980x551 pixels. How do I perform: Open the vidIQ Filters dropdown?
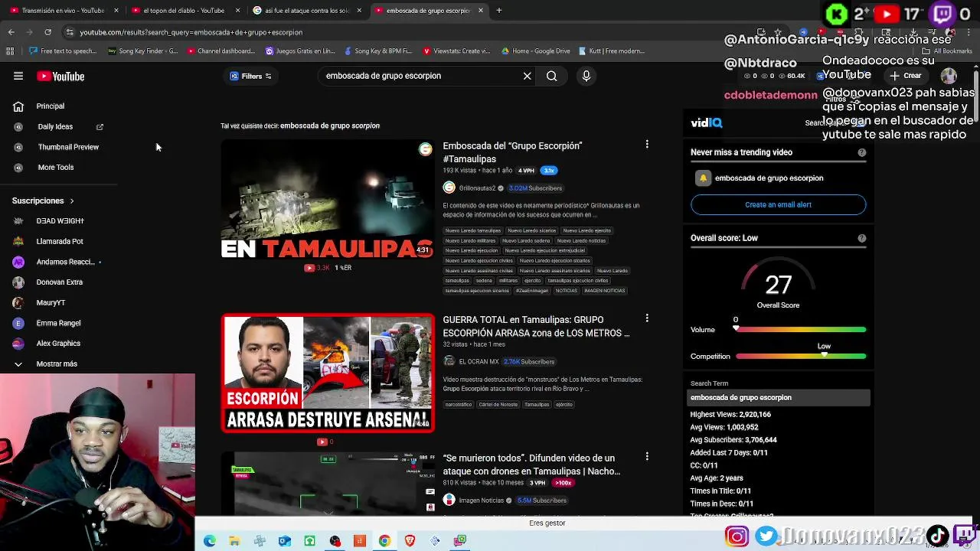tap(251, 77)
